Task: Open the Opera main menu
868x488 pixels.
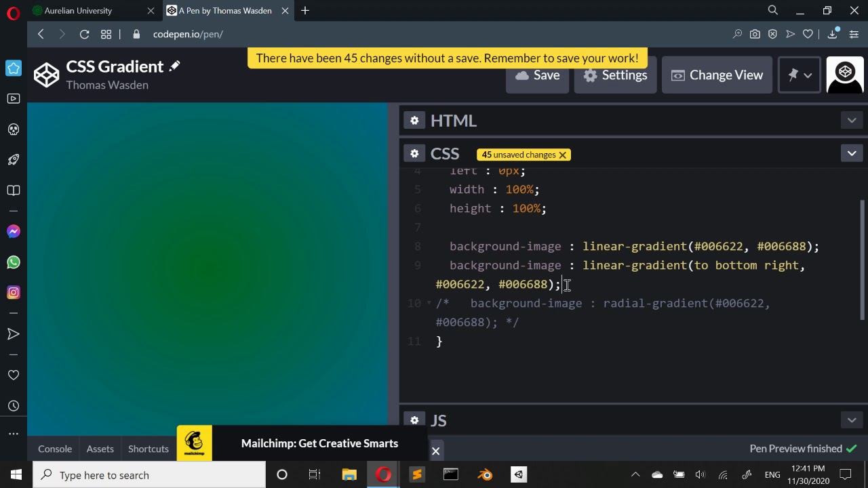Action: 14,14
